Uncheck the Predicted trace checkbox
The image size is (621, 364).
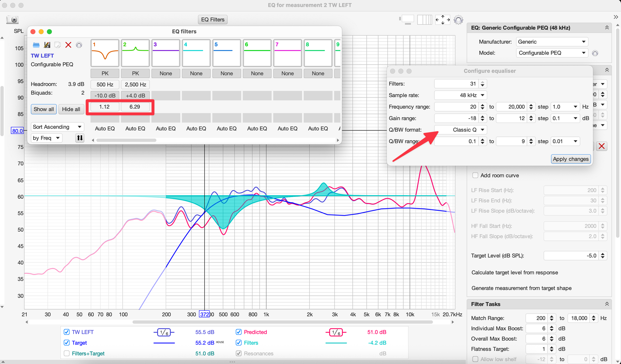[x=238, y=332]
